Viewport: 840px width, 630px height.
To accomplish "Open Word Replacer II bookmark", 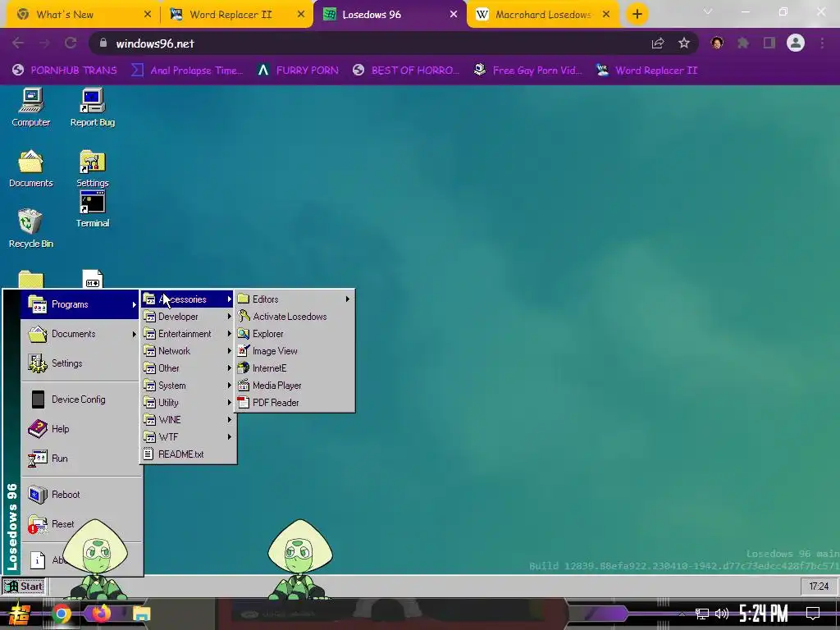I will [x=647, y=71].
